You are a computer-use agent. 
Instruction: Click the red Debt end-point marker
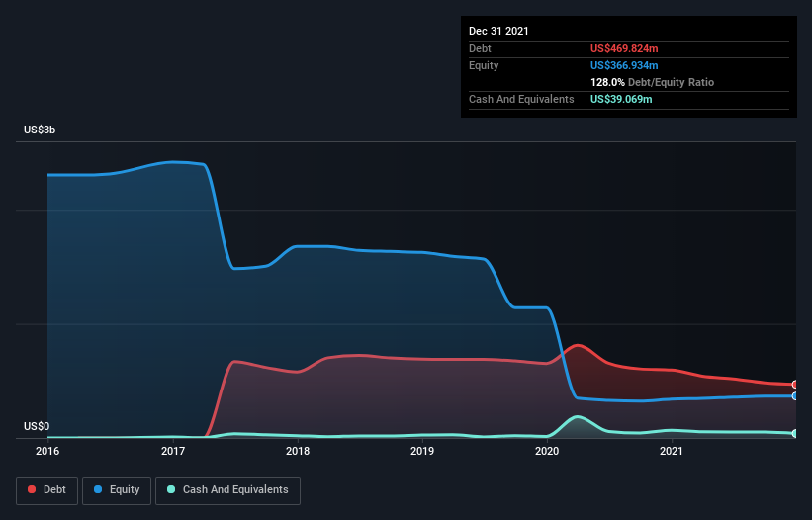pyautogui.click(x=795, y=385)
